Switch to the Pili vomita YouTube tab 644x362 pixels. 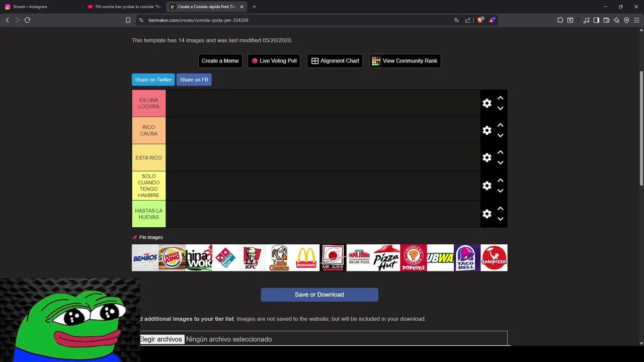click(x=124, y=7)
